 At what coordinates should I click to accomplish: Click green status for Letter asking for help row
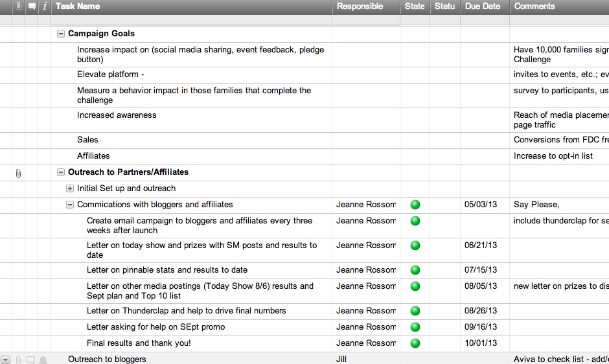point(415,327)
